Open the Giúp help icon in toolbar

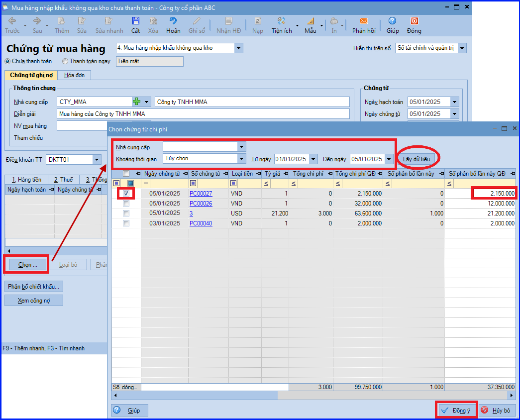[392, 21]
